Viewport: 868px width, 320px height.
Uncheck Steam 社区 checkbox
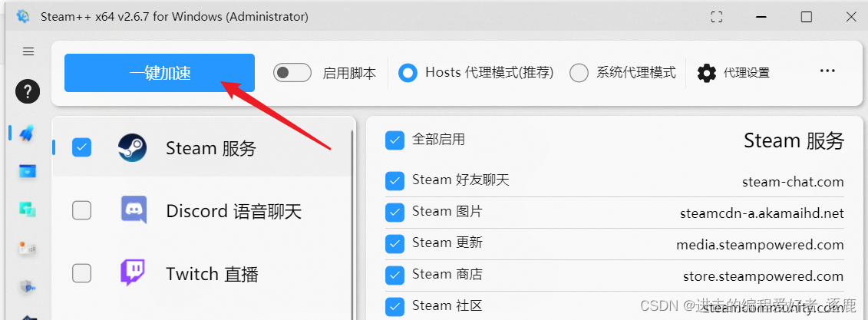point(394,306)
